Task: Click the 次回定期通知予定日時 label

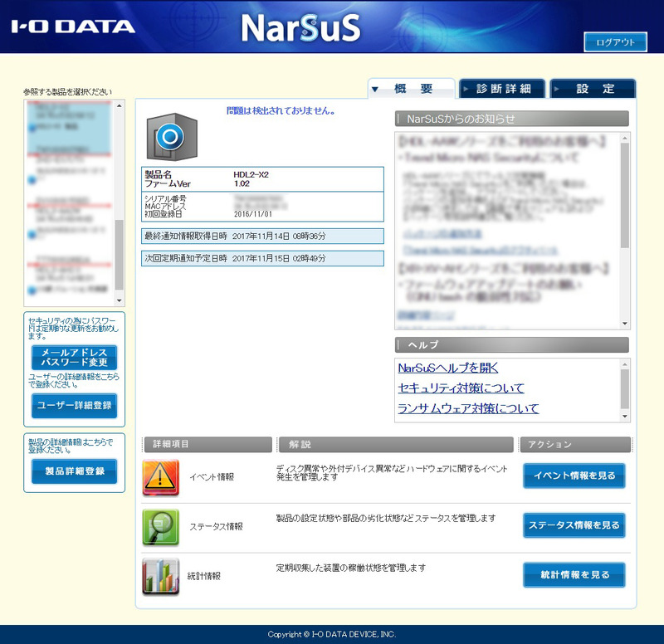Action: point(186,258)
